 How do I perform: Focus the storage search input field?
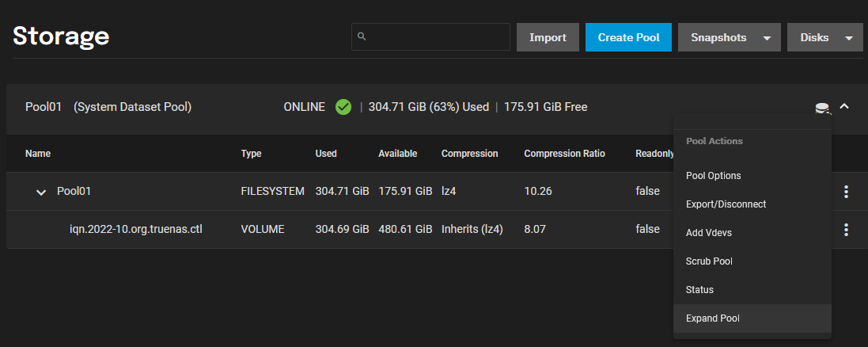pos(430,37)
